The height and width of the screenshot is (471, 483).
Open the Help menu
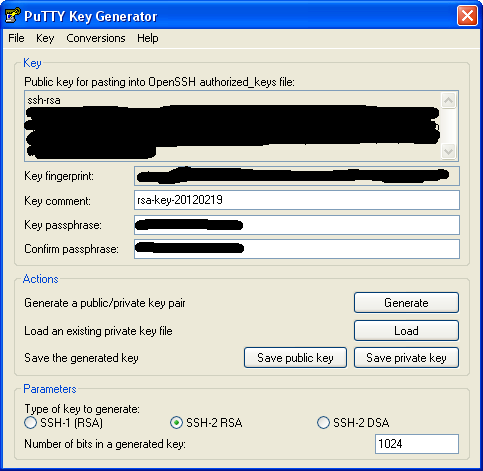point(148,38)
